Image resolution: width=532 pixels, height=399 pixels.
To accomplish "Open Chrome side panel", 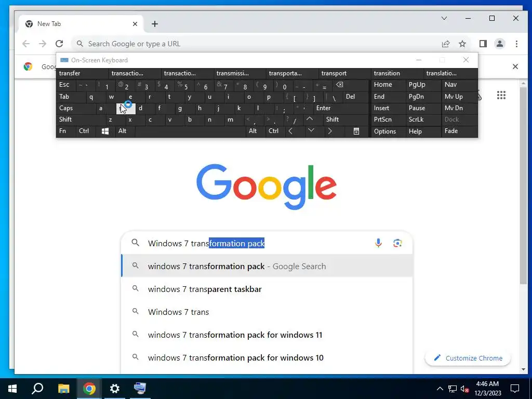I will [483, 44].
